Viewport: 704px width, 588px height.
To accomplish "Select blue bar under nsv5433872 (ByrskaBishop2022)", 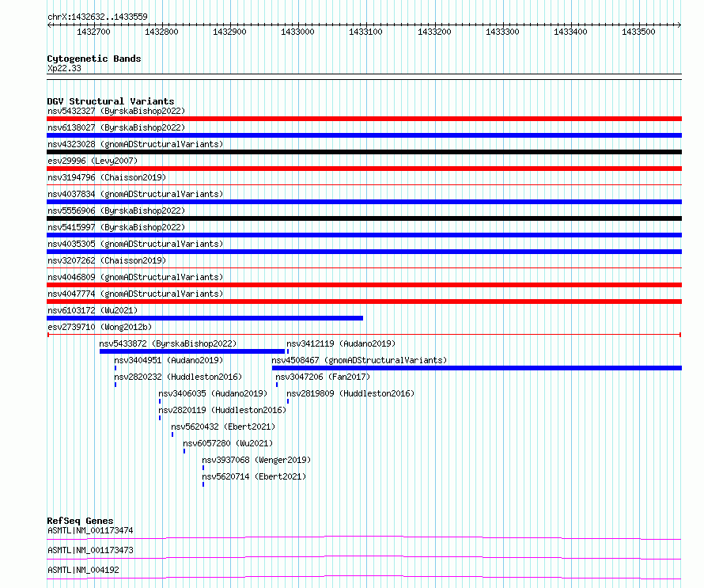I will (x=192, y=351).
